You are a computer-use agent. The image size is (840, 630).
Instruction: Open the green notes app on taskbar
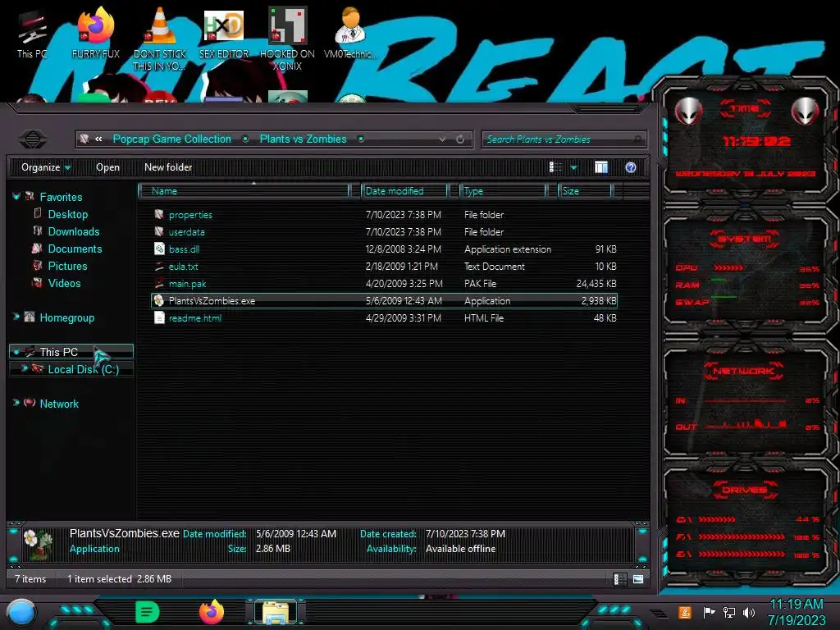point(148,612)
